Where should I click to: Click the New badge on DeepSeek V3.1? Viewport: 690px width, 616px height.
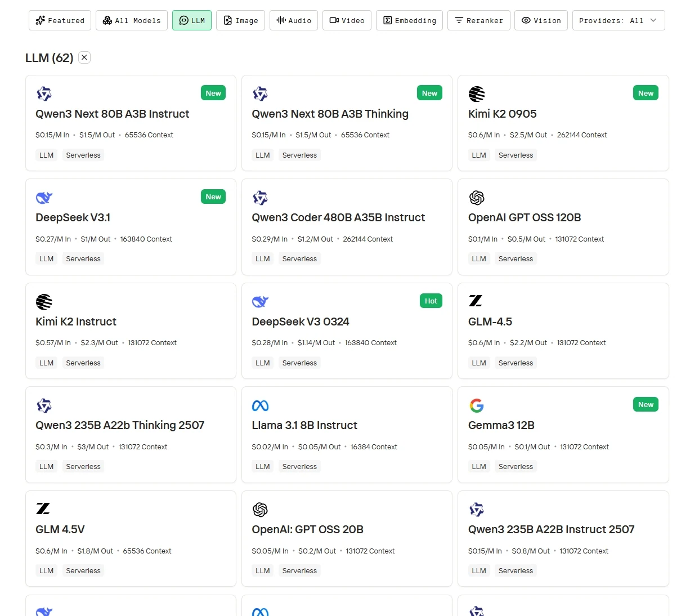[x=213, y=197]
